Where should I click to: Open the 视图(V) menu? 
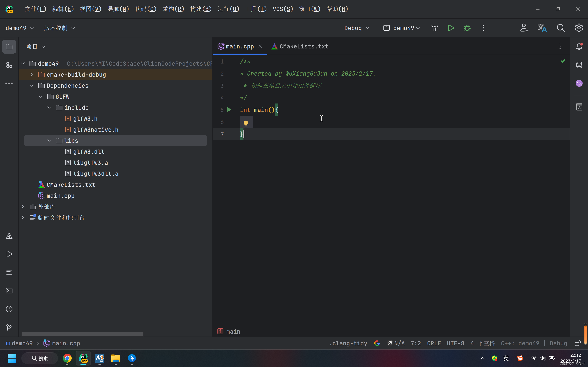[90, 9]
